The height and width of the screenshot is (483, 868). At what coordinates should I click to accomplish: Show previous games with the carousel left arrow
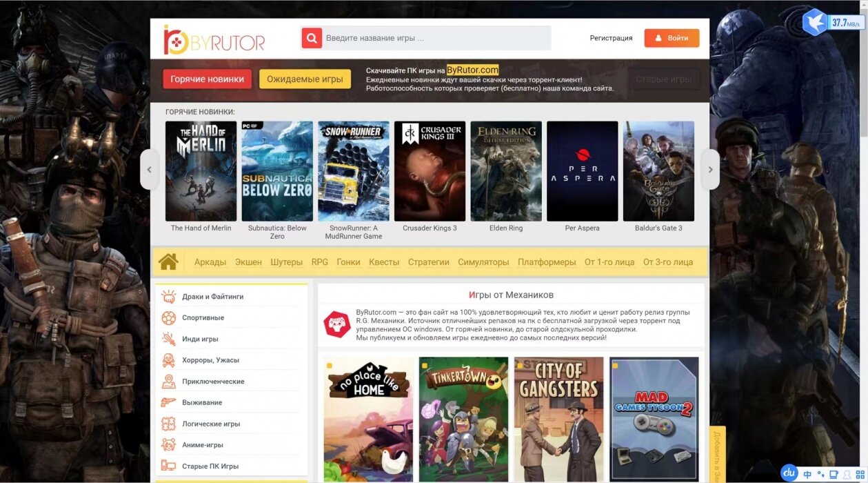point(150,170)
